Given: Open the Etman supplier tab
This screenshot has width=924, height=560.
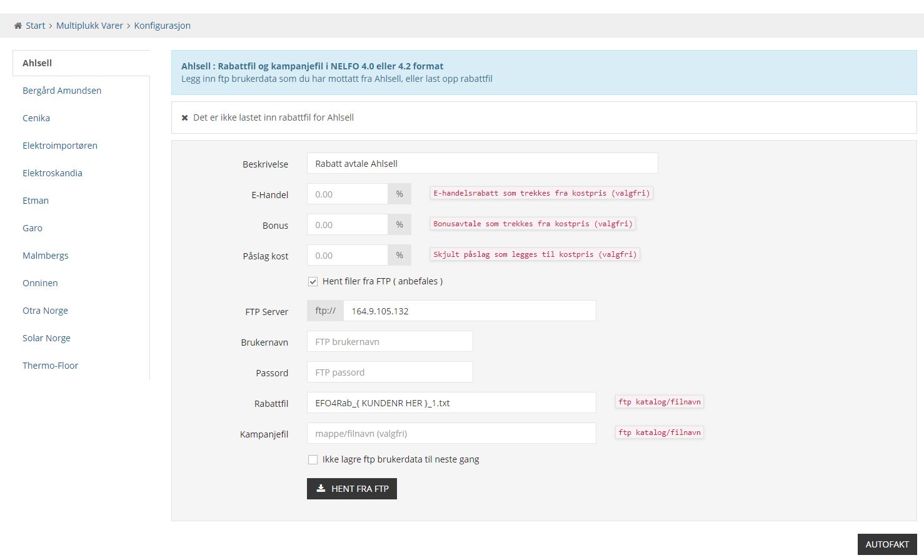Looking at the screenshot, I should (36, 201).
